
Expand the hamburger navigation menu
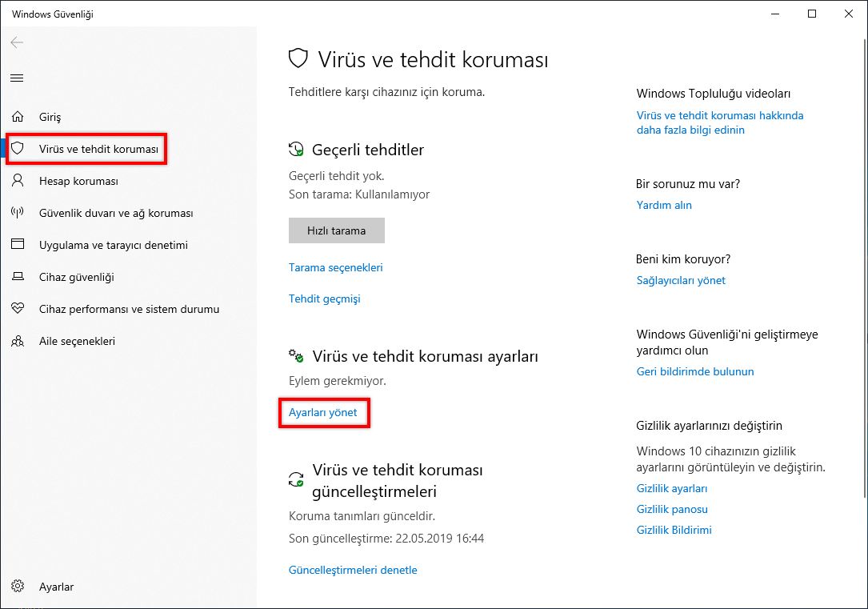[17, 78]
